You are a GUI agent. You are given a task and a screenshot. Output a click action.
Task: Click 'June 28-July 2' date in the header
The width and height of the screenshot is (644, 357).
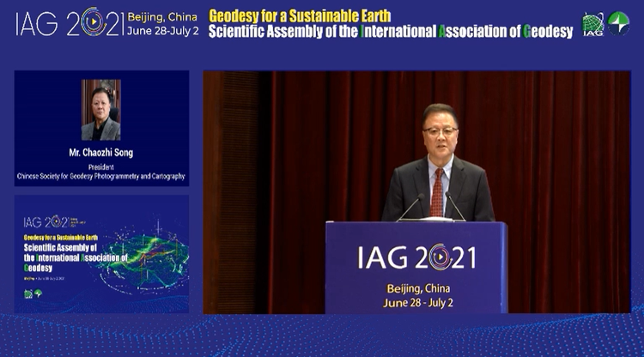[x=161, y=30]
